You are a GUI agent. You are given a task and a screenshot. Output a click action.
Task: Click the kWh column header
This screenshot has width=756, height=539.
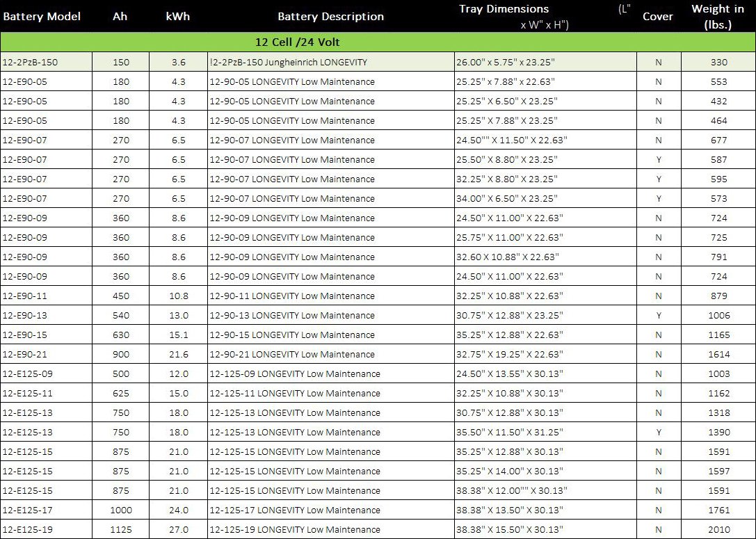tap(178, 16)
